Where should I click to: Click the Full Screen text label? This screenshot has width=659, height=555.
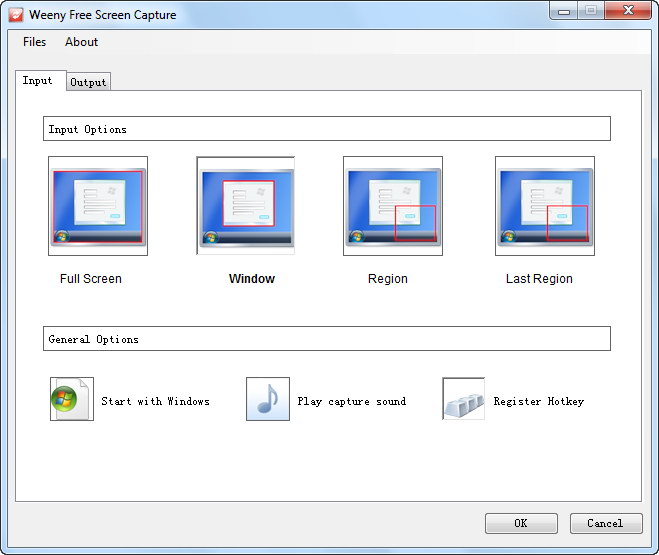point(91,279)
